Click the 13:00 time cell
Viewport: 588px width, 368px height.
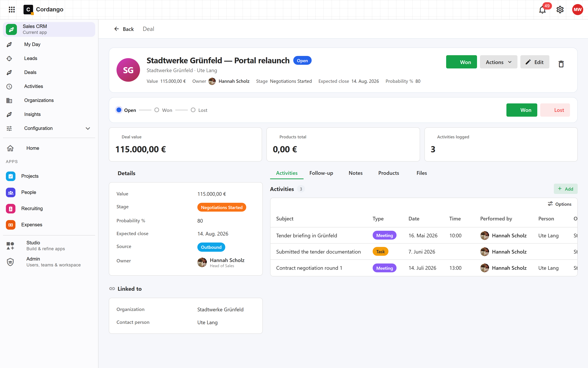click(455, 268)
